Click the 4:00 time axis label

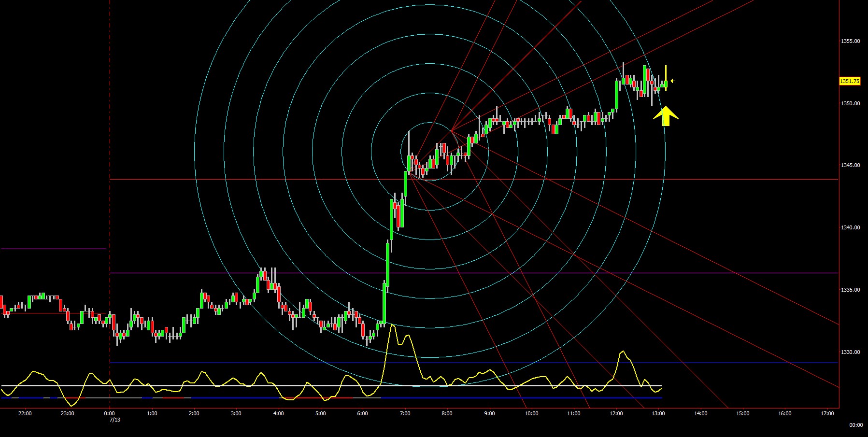[278, 413]
